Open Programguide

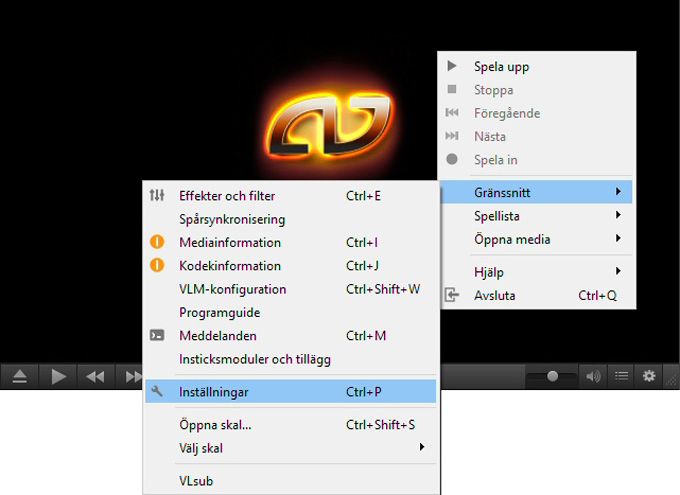click(x=291, y=312)
